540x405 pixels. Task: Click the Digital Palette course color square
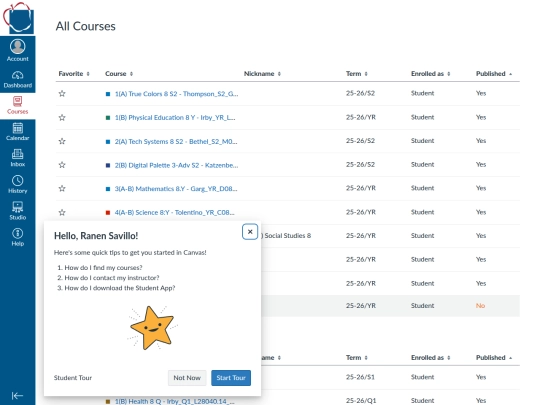[108, 165]
